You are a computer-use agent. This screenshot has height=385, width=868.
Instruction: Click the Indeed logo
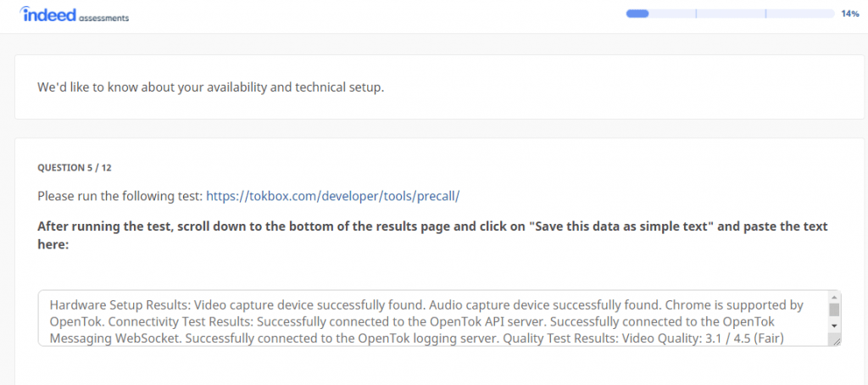(48, 14)
